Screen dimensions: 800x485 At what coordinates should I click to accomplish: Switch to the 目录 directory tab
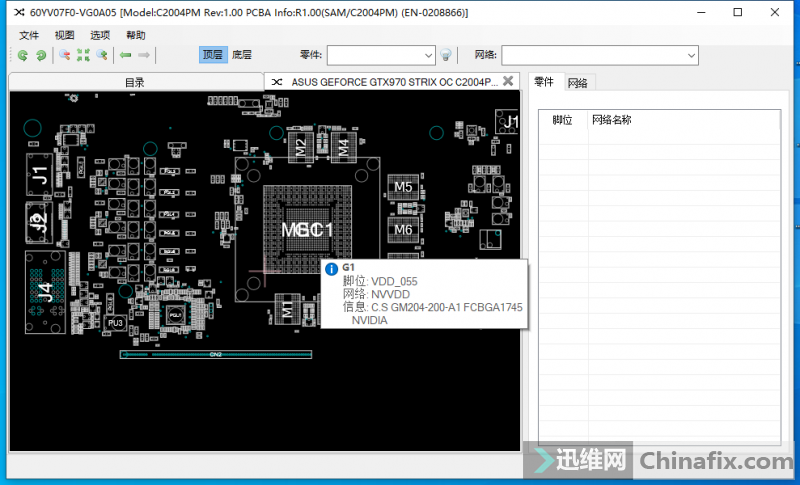(136, 82)
